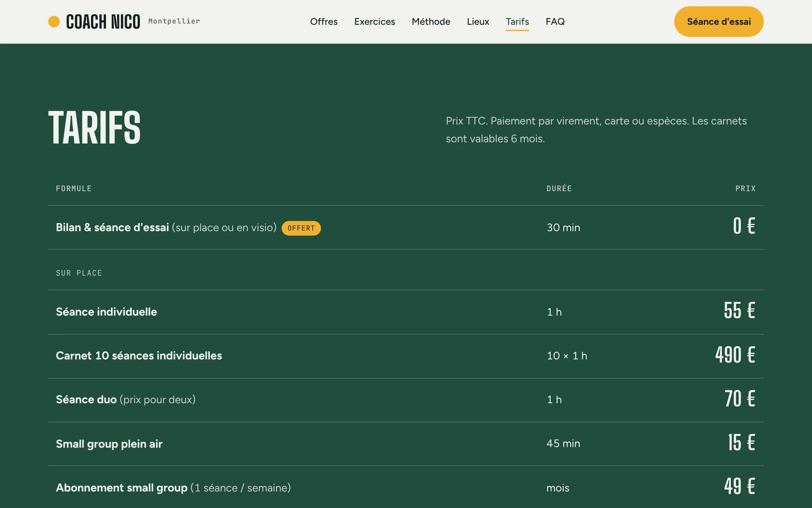This screenshot has height=508, width=812.
Task: Click the Montpellier label beside the logo
Action: click(x=174, y=21)
